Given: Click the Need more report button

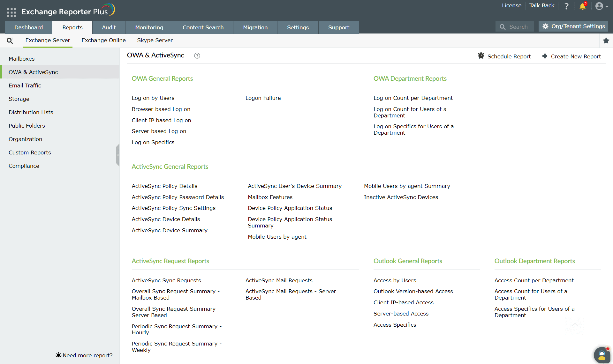Looking at the screenshot, I should (x=84, y=355).
